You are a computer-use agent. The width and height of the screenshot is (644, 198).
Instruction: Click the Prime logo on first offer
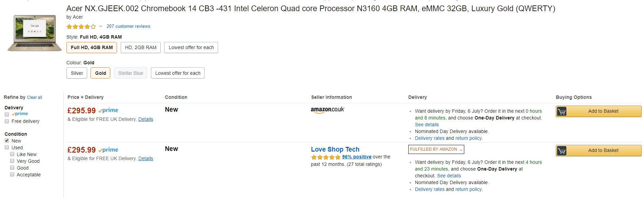pyautogui.click(x=108, y=110)
